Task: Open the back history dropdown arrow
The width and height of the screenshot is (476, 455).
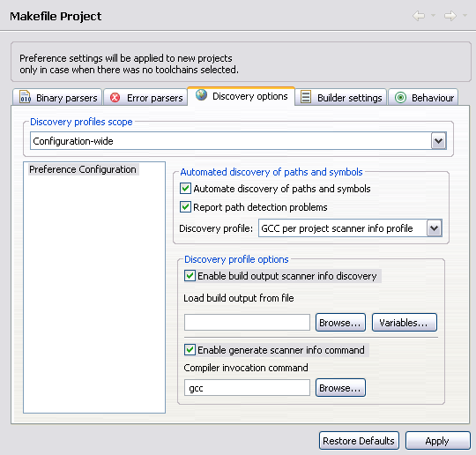Action: pos(433,15)
